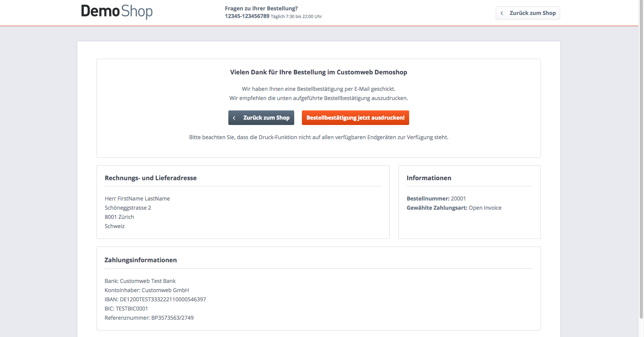Click the 'Gewählte Zahlungsart: Open Invoice' line
Screen dimensions: 644x337
454,208
